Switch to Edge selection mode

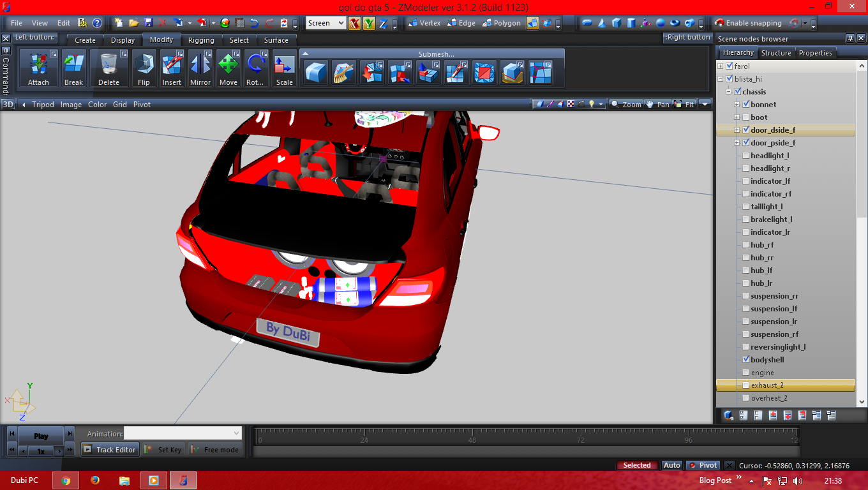[460, 23]
